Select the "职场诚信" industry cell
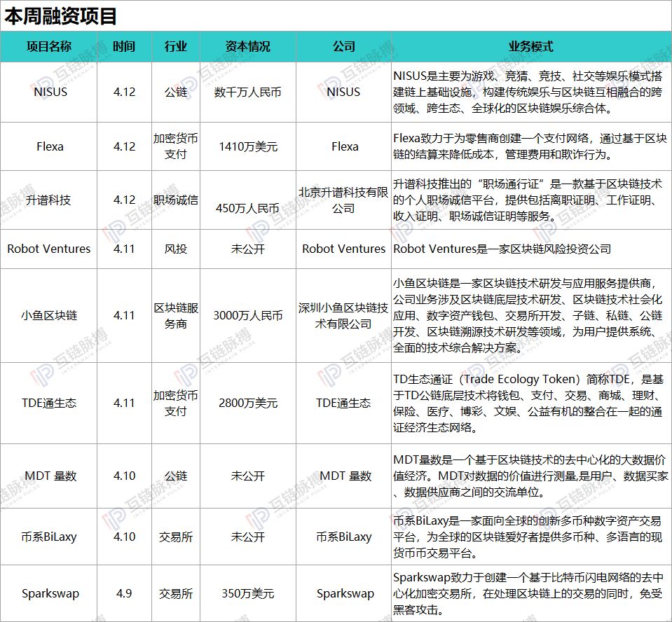Viewport: 672px width, 622px height. point(176,200)
